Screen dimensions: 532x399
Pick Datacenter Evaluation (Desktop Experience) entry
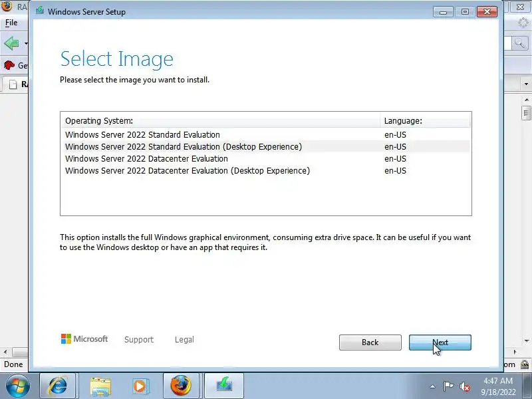pyautogui.click(x=265, y=170)
